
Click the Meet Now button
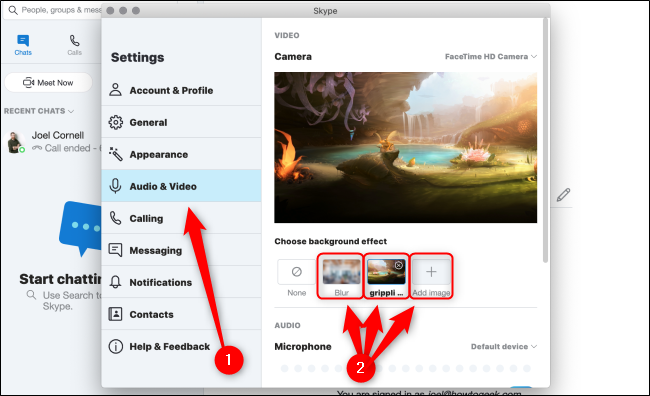click(x=49, y=83)
